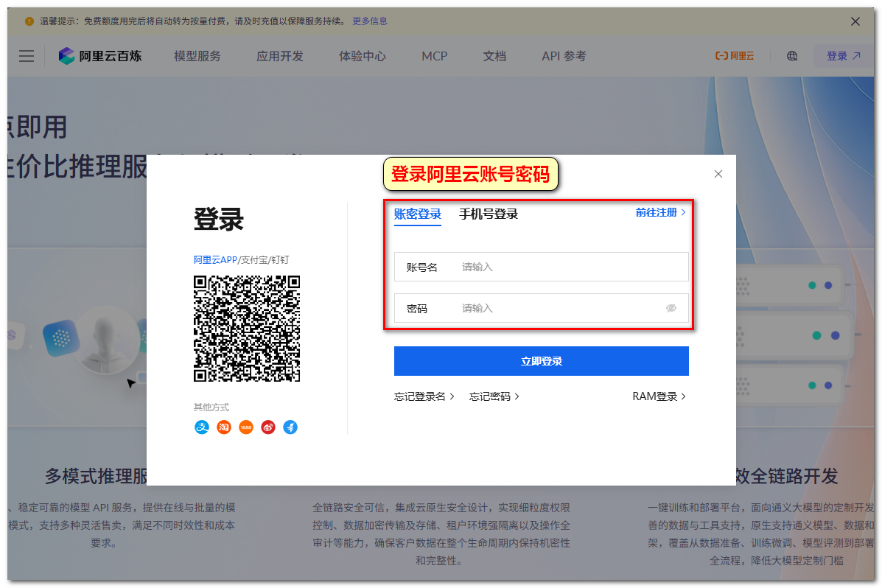
Task: Open the hamburger menu in header
Action: click(x=27, y=56)
